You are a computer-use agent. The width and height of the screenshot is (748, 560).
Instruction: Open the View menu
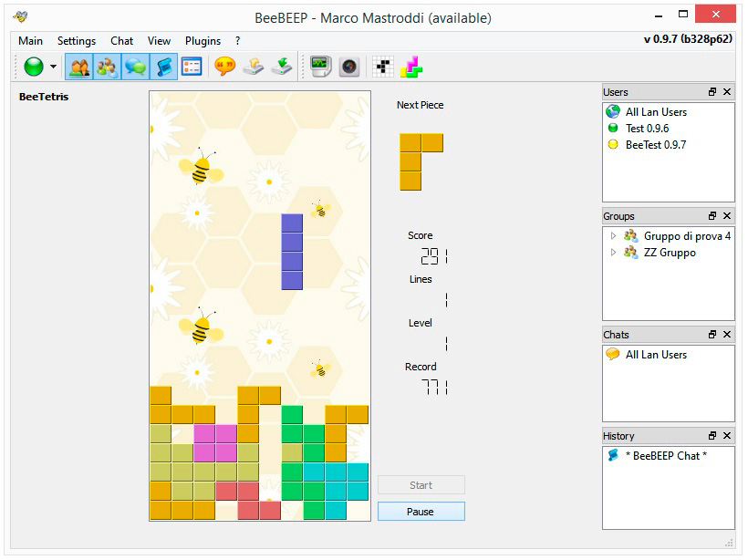[159, 41]
